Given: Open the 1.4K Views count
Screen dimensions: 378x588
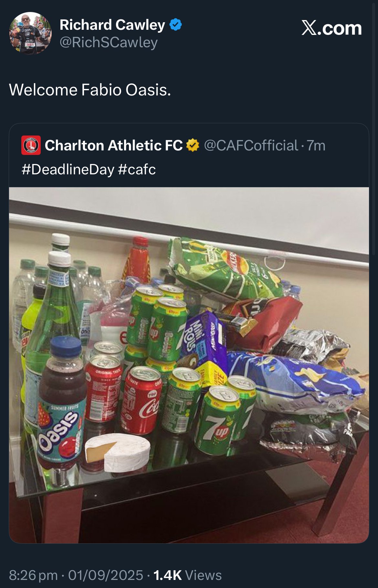Looking at the screenshot, I should 187,575.
